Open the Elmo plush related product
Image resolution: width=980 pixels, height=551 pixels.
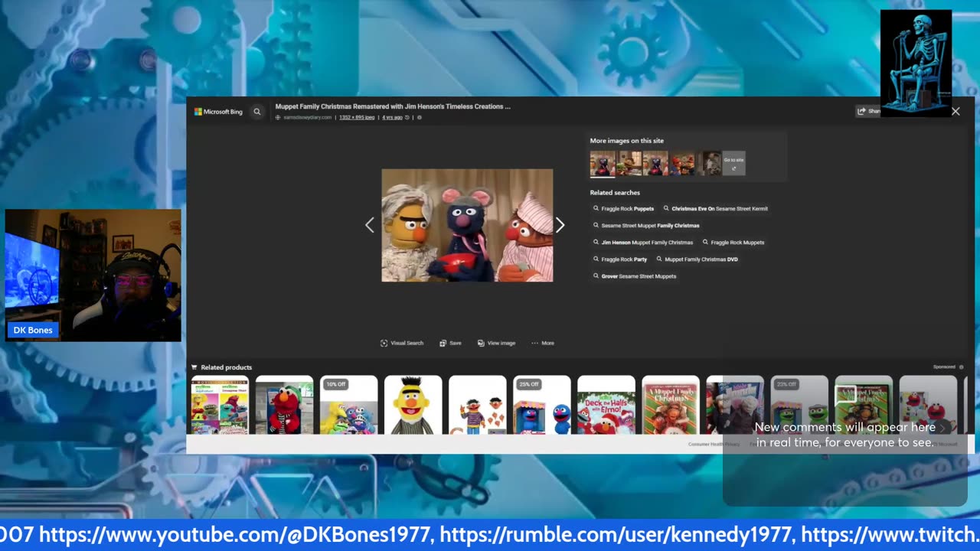284,405
